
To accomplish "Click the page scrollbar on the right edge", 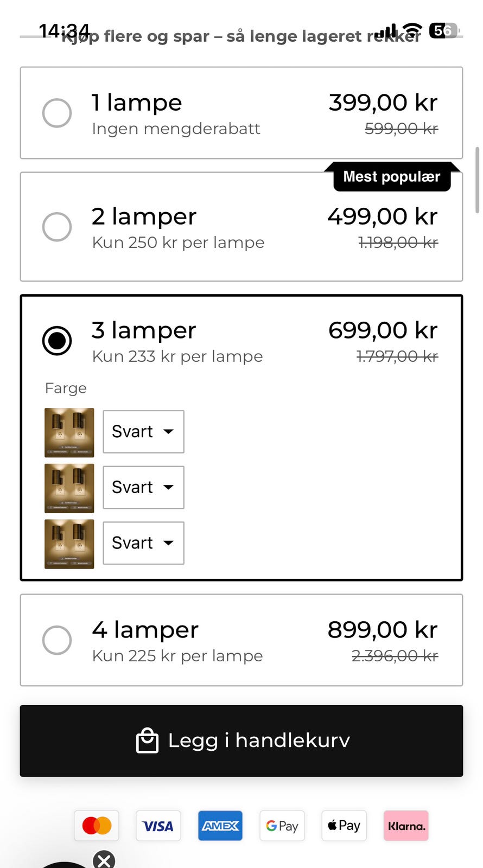I will [477, 180].
